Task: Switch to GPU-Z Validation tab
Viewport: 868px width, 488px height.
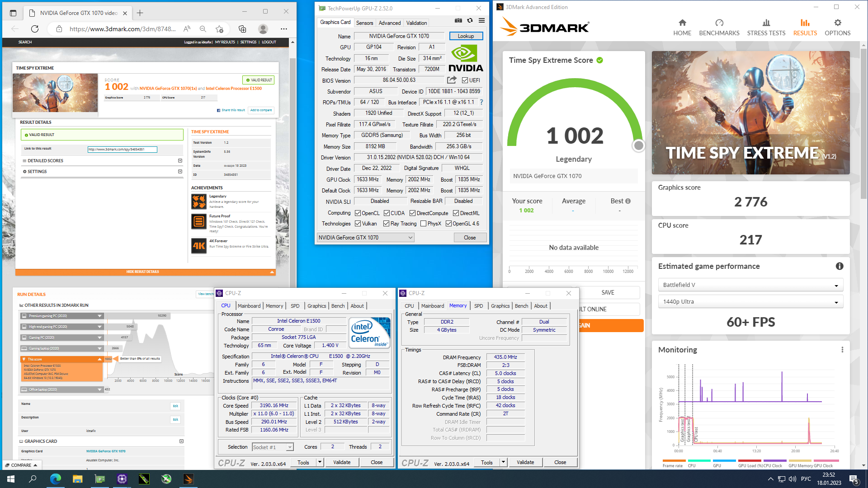Action: 416,23
